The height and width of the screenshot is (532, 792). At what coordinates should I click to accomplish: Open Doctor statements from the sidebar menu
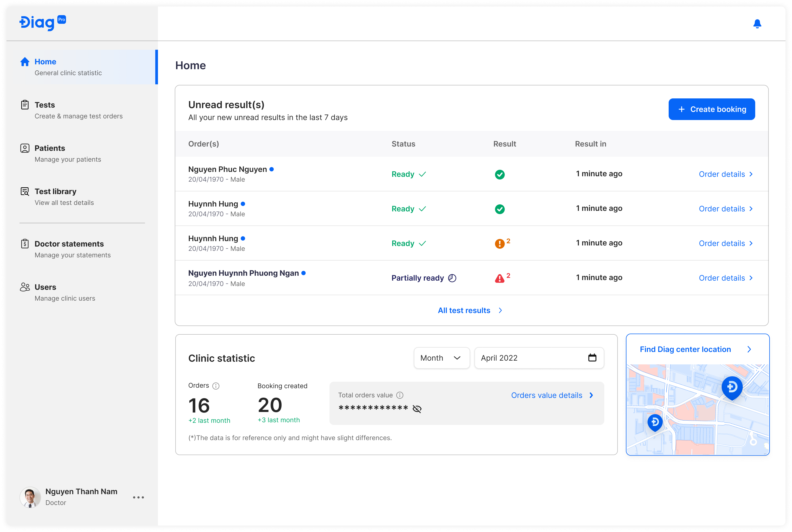69,244
